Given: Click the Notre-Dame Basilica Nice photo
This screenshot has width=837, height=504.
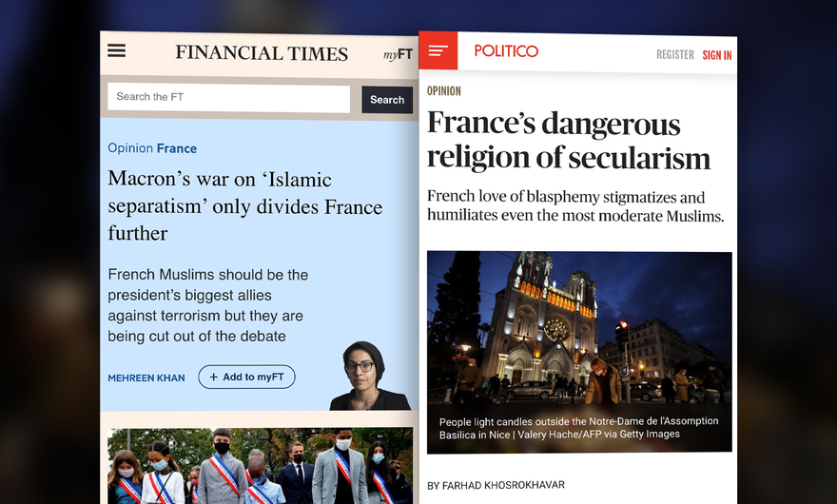Looking at the screenshot, I should click(579, 353).
